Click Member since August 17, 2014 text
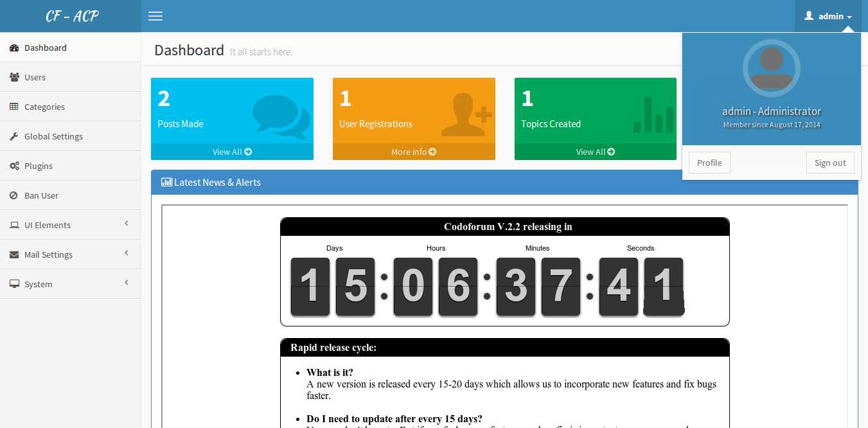Image resolution: width=868 pixels, height=428 pixels. 772,125
